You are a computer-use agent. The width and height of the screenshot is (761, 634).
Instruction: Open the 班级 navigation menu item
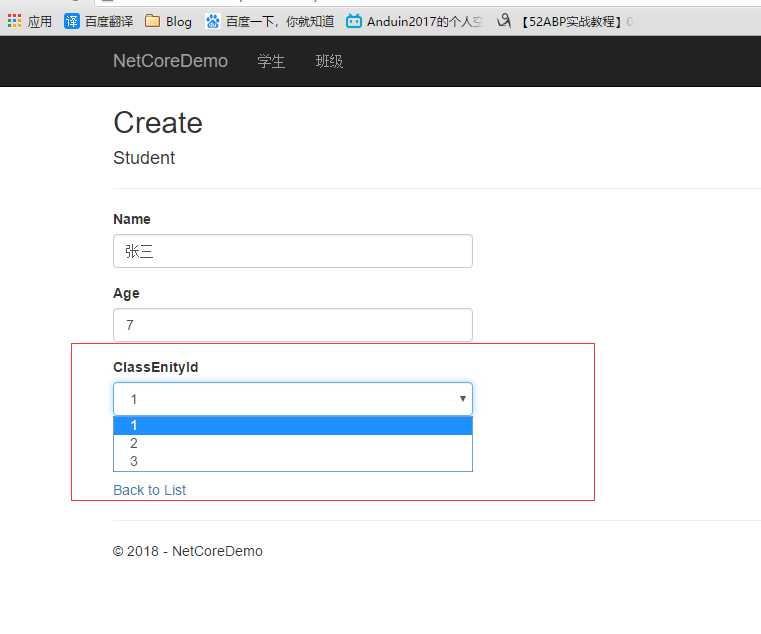pos(329,61)
